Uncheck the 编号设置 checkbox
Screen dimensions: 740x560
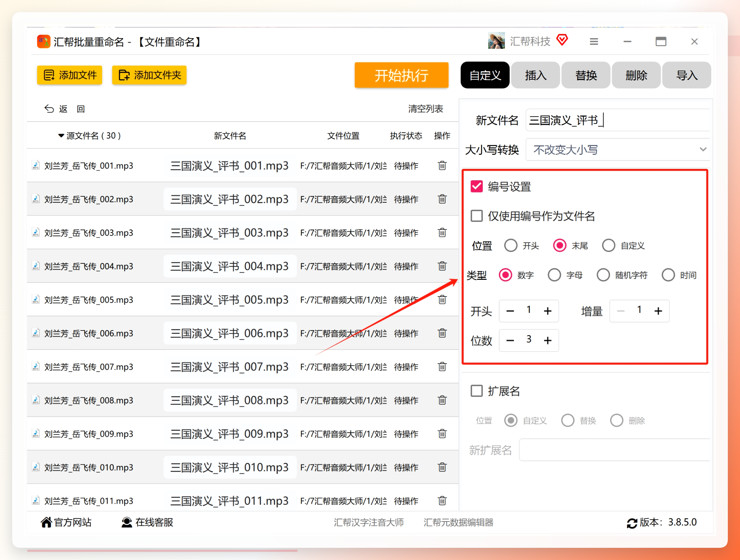[477, 186]
